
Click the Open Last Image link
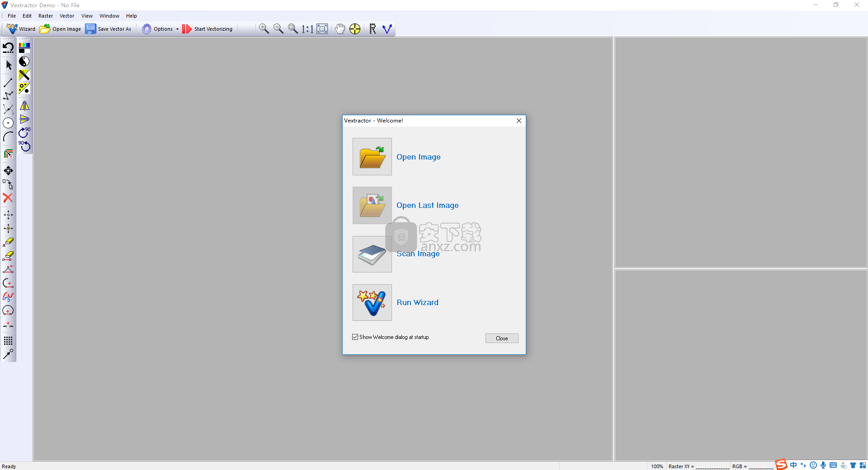(x=428, y=205)
